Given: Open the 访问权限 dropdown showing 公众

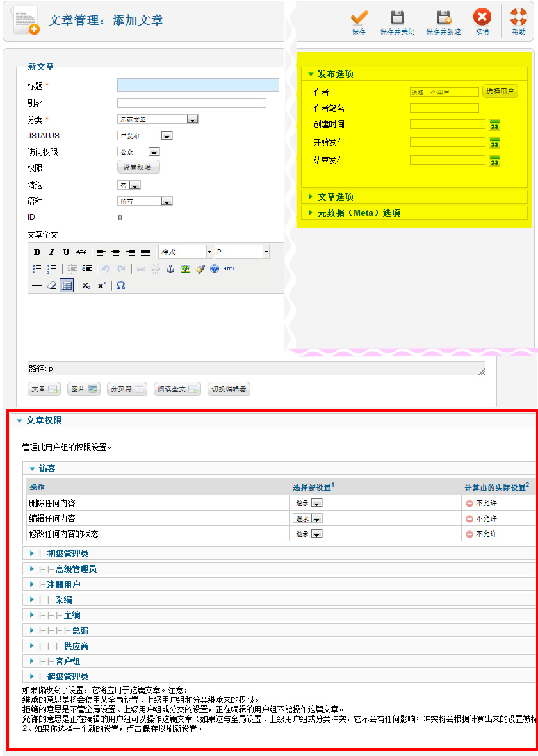Looking at the screenshot, I should point(138,152).
